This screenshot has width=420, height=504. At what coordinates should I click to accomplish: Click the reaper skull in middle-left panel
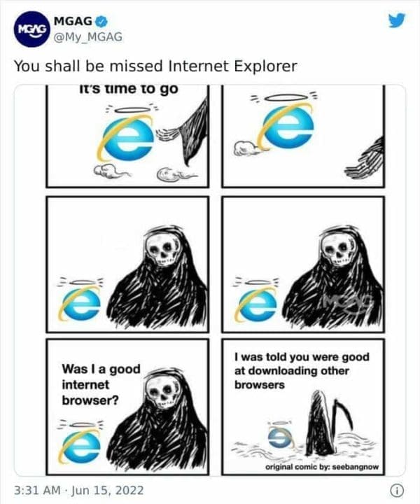(161, 251)
